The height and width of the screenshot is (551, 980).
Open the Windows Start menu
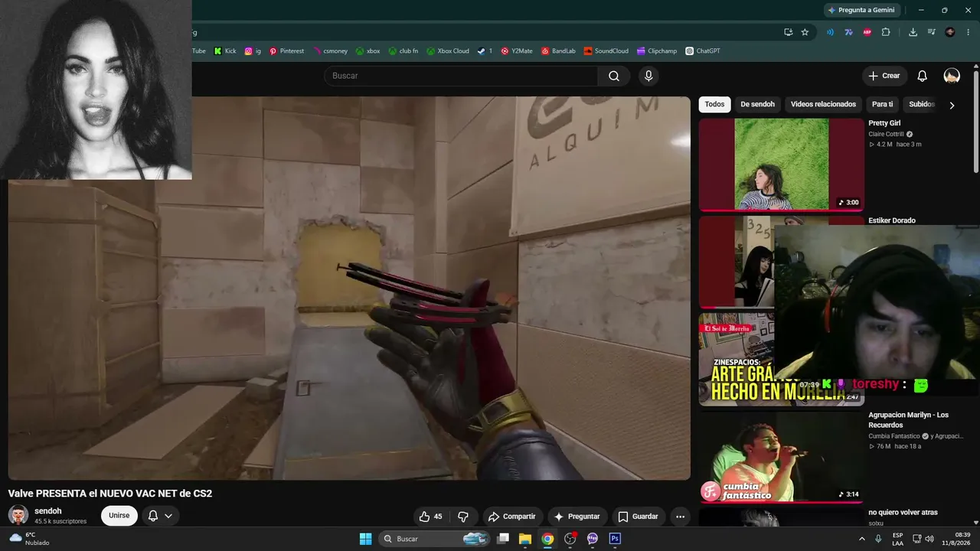365,539
